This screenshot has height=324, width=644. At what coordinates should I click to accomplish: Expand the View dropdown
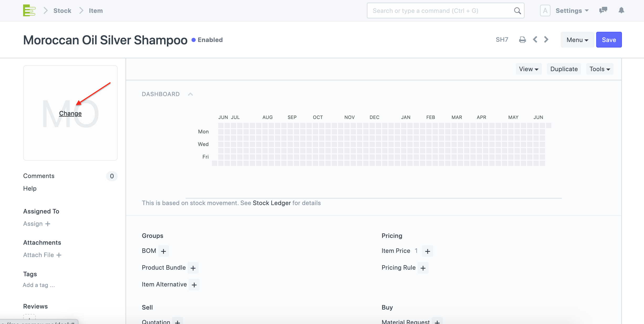click(528, 69)
